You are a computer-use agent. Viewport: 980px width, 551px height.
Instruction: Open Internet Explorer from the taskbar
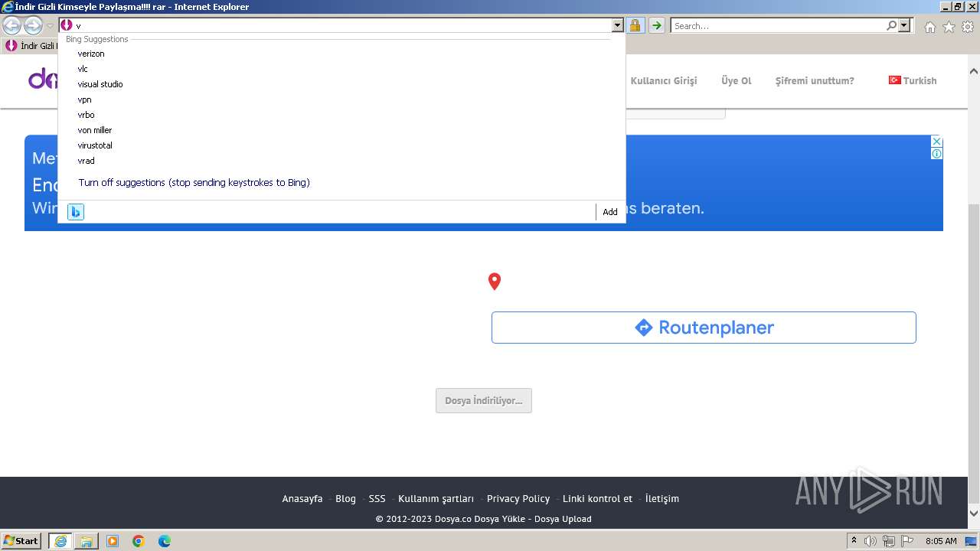pyautogui.click(x=60, y=540)
